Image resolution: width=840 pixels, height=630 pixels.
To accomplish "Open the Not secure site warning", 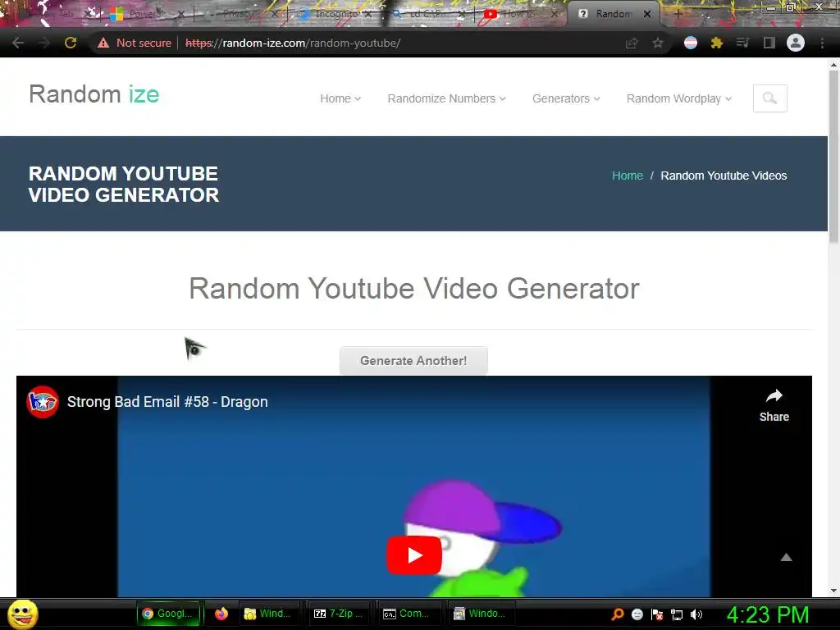I will (135, 43).
